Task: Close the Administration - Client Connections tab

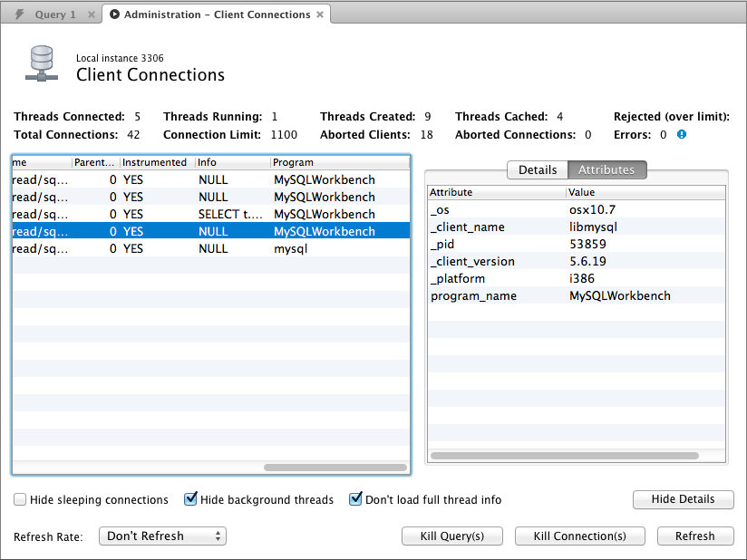Action: click(320, 15)
